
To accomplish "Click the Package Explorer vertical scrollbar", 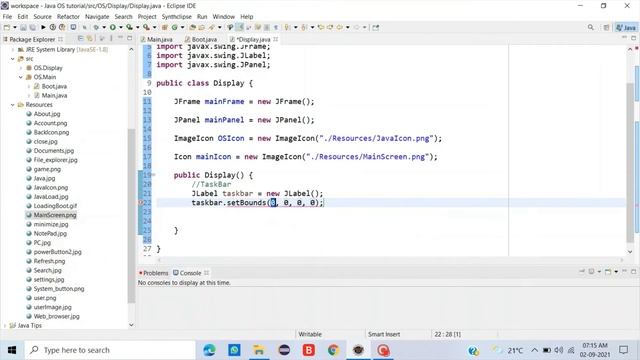I will coord(131,216).
